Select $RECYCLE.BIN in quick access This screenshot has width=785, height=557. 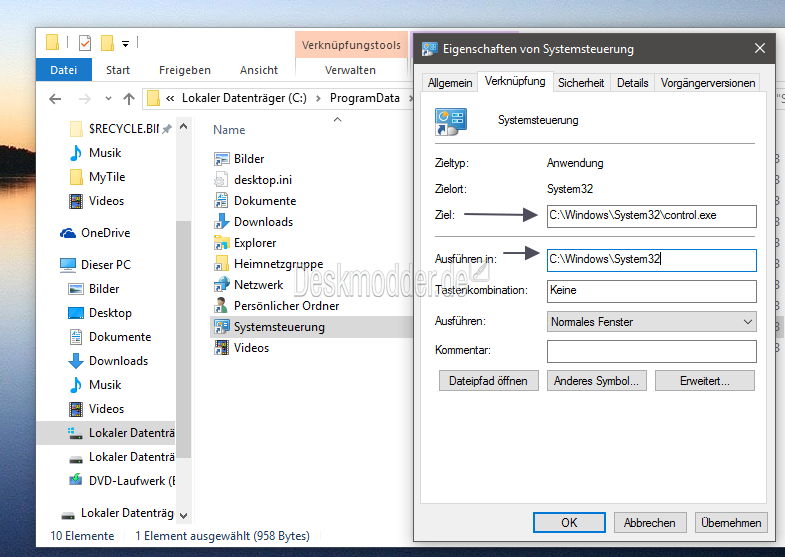123,129
